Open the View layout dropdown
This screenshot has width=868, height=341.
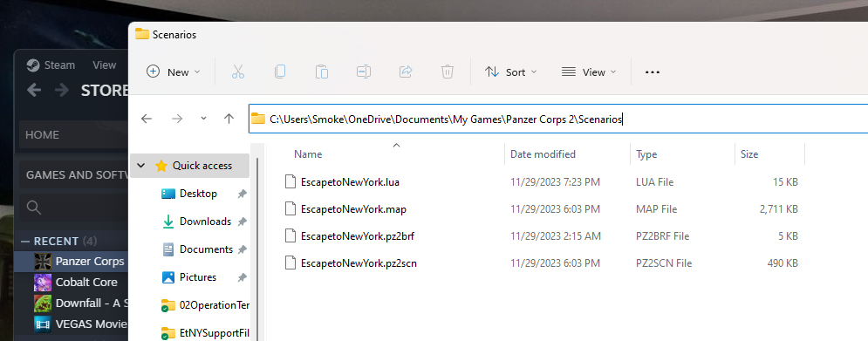tap(589, 72)
